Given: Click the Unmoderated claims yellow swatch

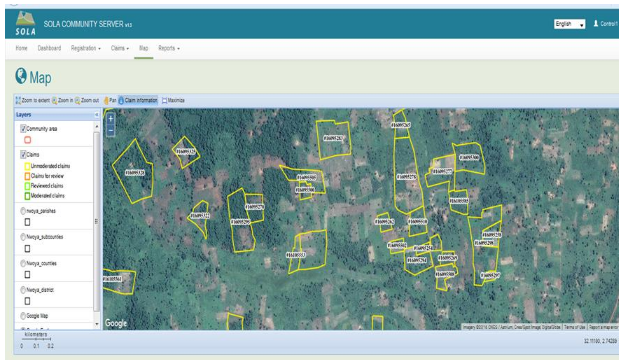Looking at the screenshot, I should pyautogui.click(x=27, y=166).
